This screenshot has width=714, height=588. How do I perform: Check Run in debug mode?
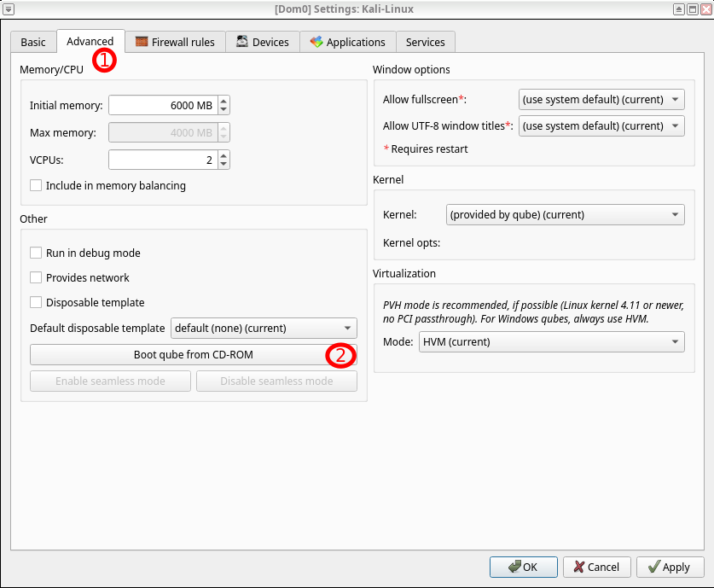(36, 253)
